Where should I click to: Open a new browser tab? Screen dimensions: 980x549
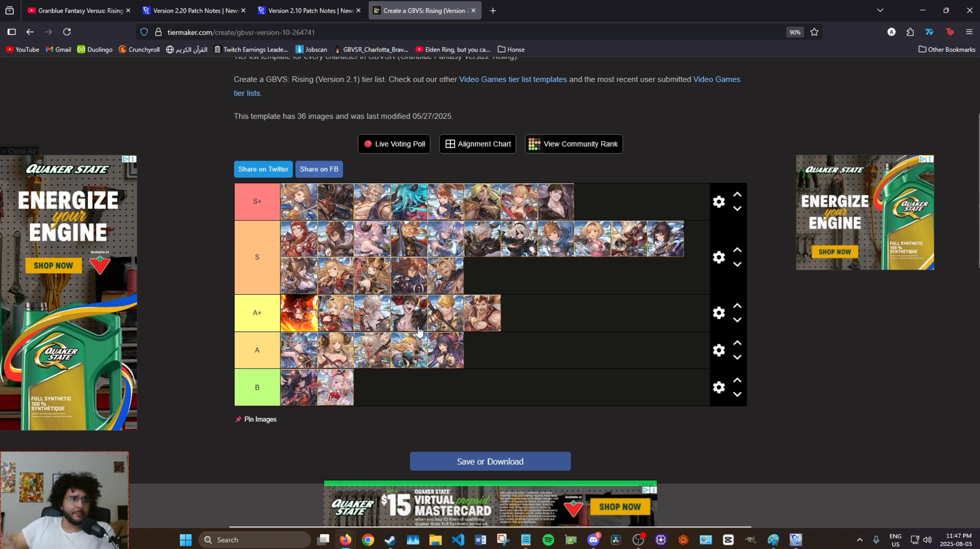tap(493, 11)
